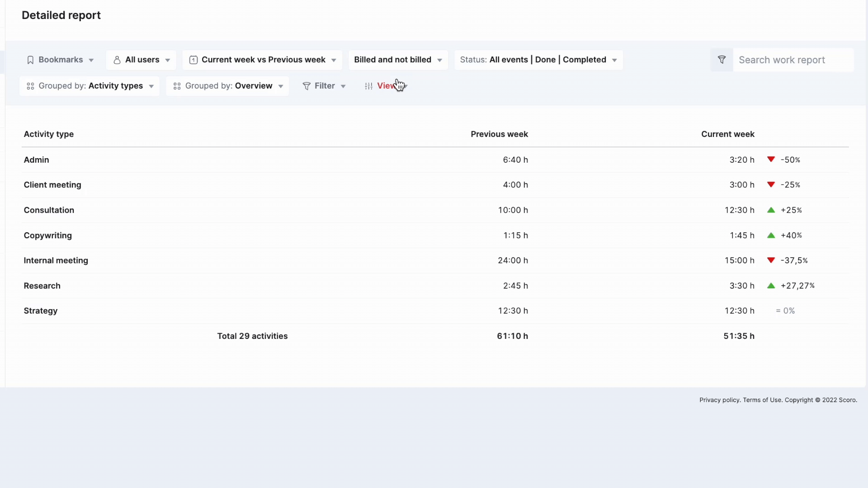Select the Strategy row label
This screenshot has width=868, height=488.
(40, 311)
